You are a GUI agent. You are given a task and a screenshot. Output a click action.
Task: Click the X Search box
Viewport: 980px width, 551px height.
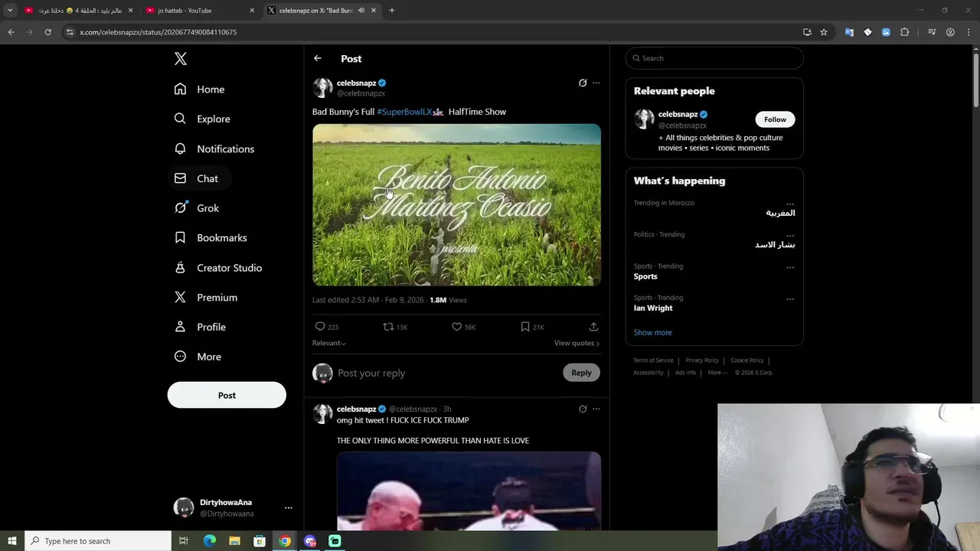coord(714,58)
